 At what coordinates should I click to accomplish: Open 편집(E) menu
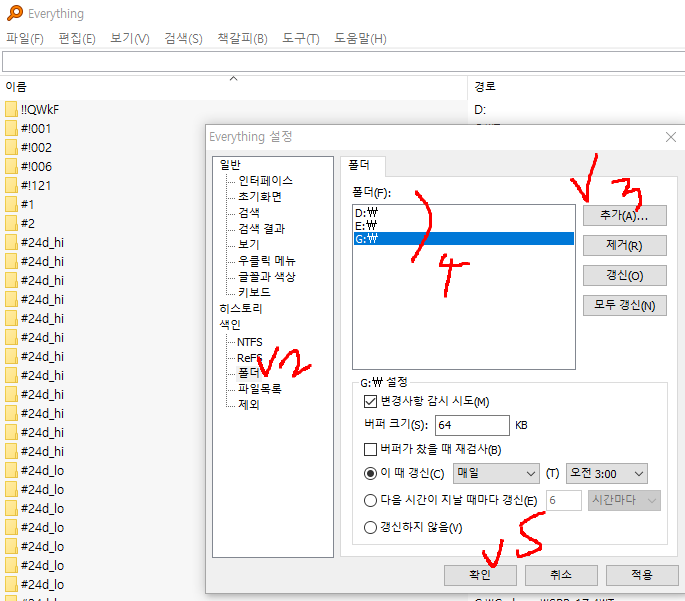(77, 38)
